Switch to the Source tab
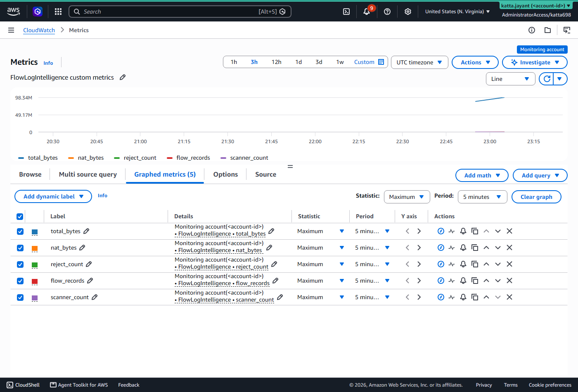This screenshot has width=578, height=392. pos(265,175)
